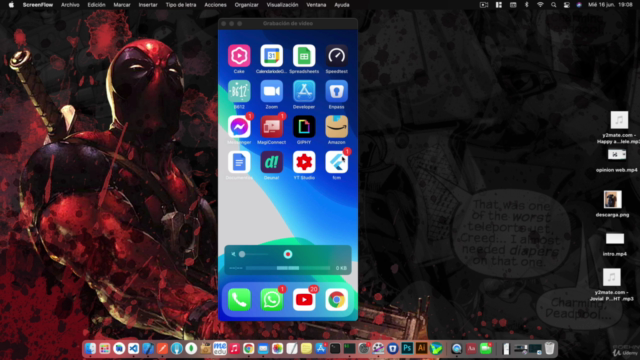
Task: Open Illustrator from the Dock
Action: click(421, 349)
